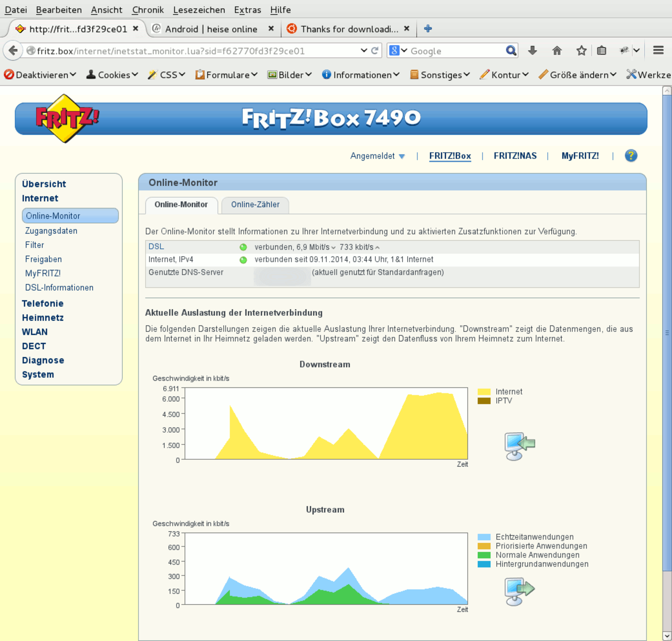Open the CSS toolbar menu
The image size is (672, 641).
click(166, 75)
